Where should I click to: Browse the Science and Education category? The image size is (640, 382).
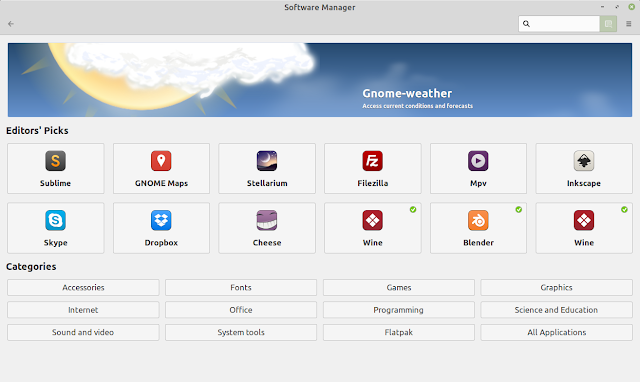click(557, 310)
